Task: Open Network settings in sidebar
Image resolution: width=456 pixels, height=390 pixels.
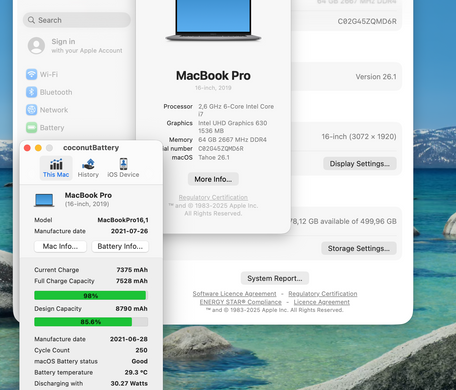Action: coord(47,110)
